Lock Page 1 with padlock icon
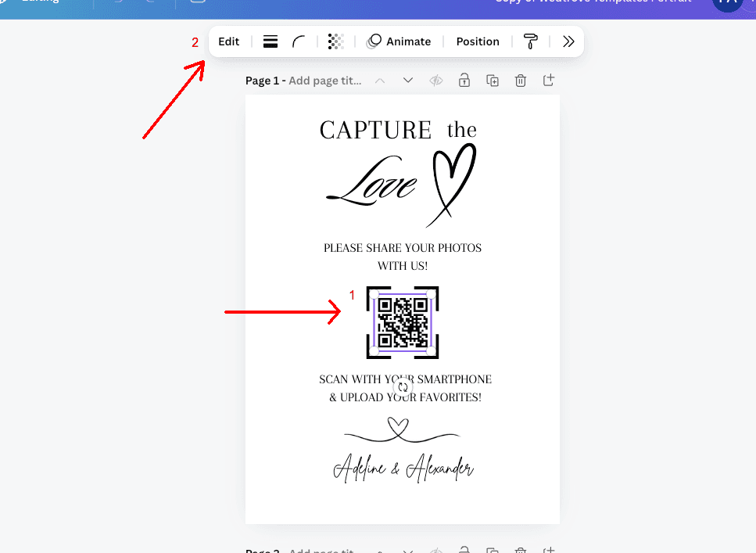756x553 pixels. [x=464, y=80]
